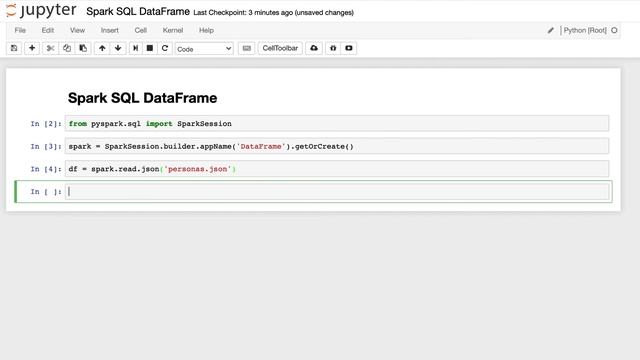Open the Cell menu
This screenshot has width=640, height=360.
[x=140, y=30]
